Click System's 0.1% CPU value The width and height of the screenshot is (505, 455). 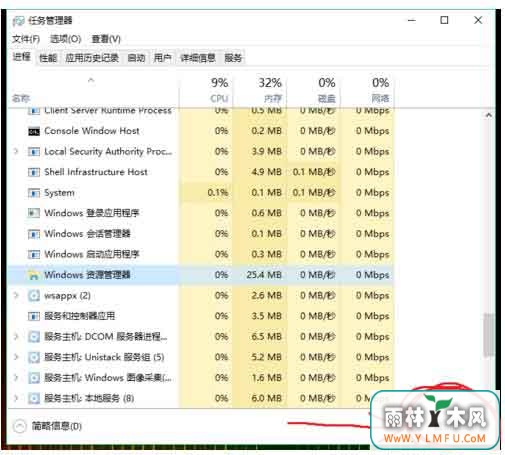(x=218, y=193)
